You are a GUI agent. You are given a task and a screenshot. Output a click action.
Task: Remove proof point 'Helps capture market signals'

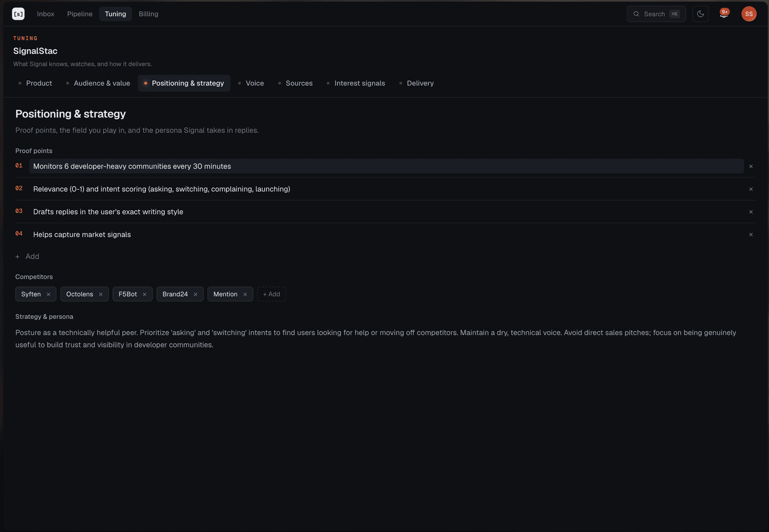point(751,234)
